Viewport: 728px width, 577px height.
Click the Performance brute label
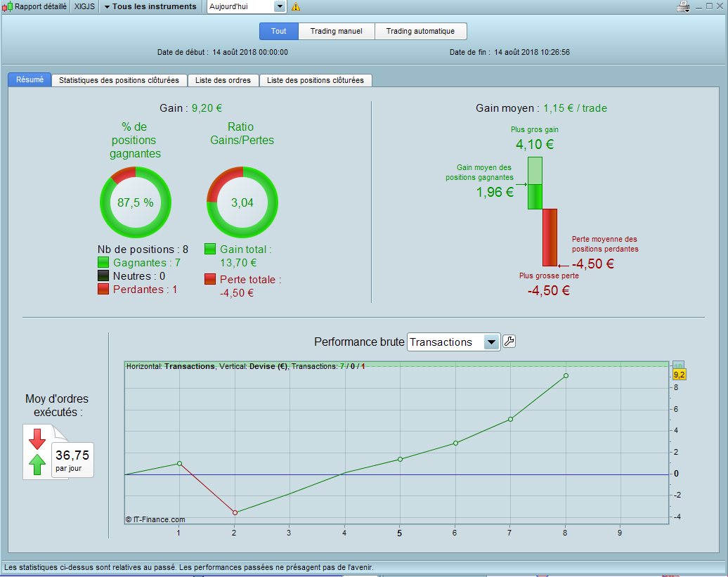coord(359,342)
